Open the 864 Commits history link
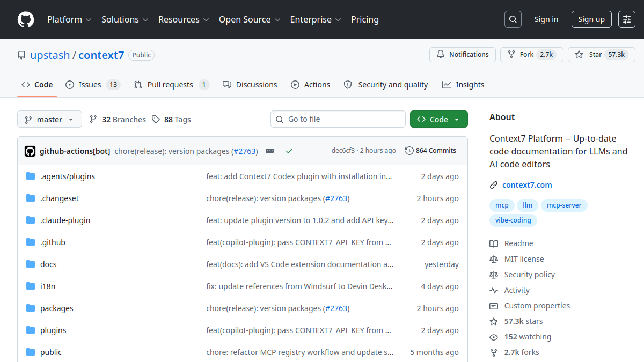 pyautogui.click(x=431, y=151)
